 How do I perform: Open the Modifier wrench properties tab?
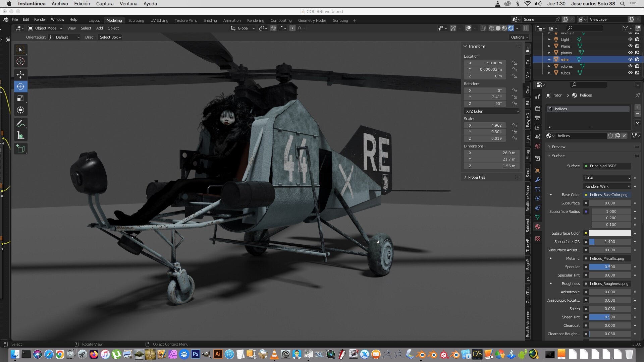[x=538, y=180]
